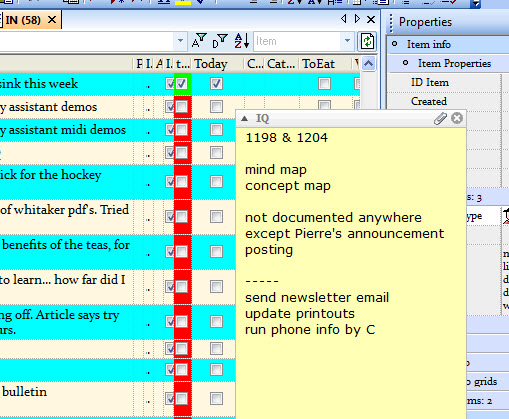
Task: Check red t... box for 'assistant midi demos'
Action: [182, 130]
